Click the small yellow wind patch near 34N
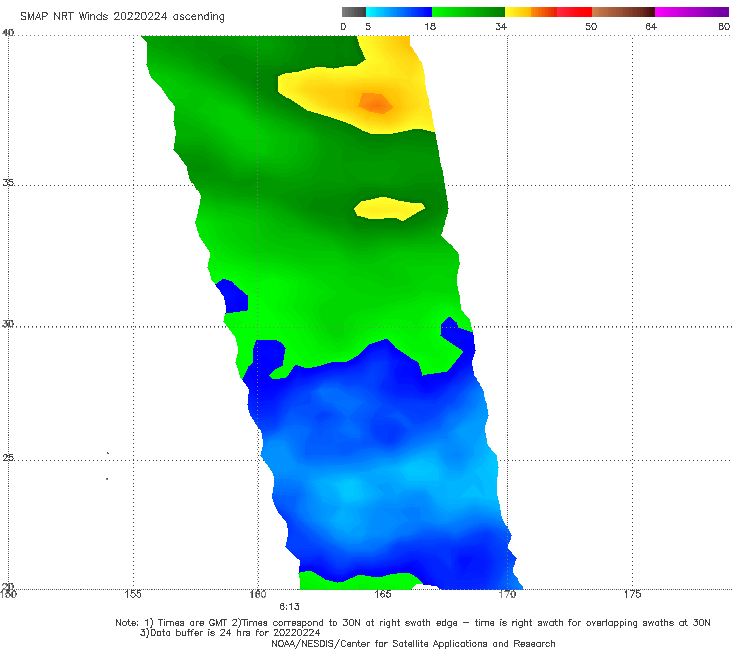The height and width of the screenshot is (650, 740). click(389, 208)
